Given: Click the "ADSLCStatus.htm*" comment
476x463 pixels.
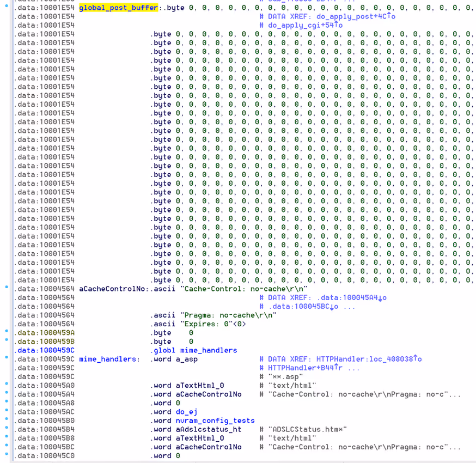Looking at the screenshot, I should 307,430.
